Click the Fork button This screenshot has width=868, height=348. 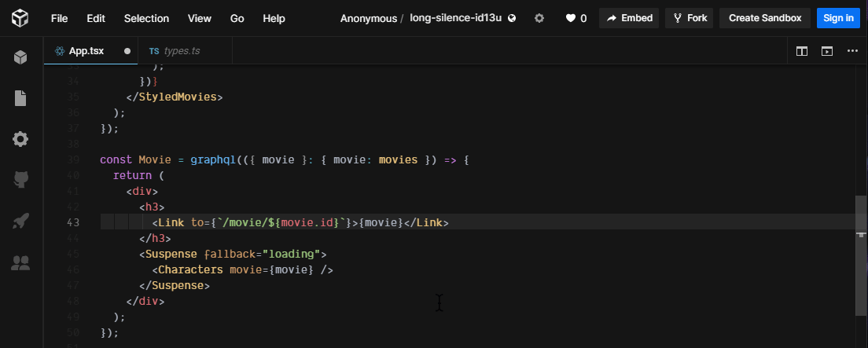(690, 18)
